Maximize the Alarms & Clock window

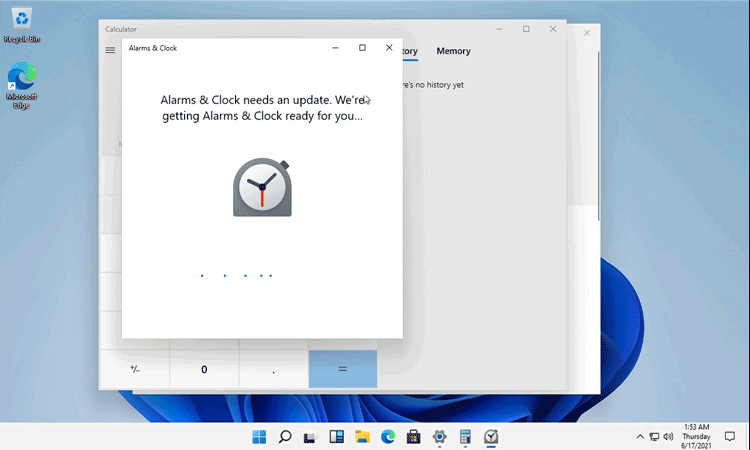click(362, 48)
